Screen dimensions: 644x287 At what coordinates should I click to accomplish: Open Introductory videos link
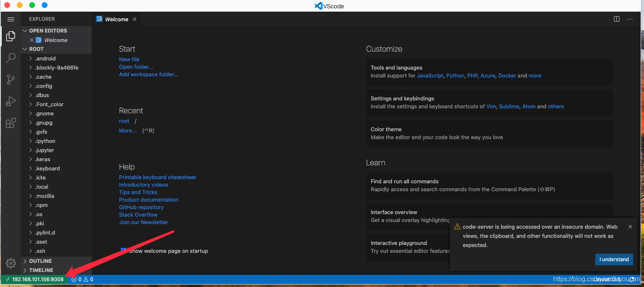tap(144, 185)
